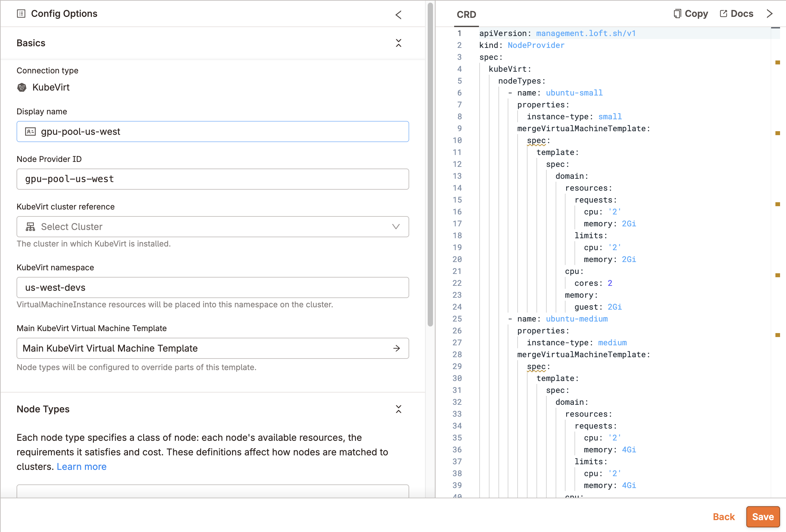
Task: Click 'guest: 2Gi' on line 24
Action: (x=598, y=307)
